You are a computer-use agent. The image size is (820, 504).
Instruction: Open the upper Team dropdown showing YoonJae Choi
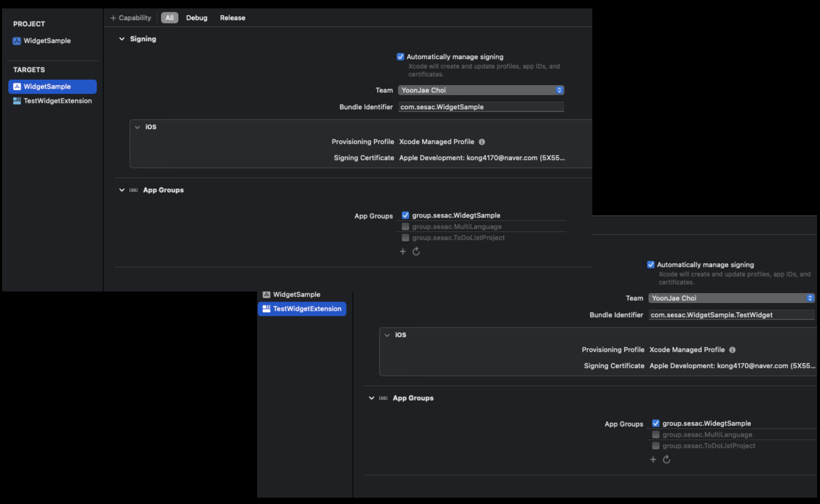pos(481,90)
